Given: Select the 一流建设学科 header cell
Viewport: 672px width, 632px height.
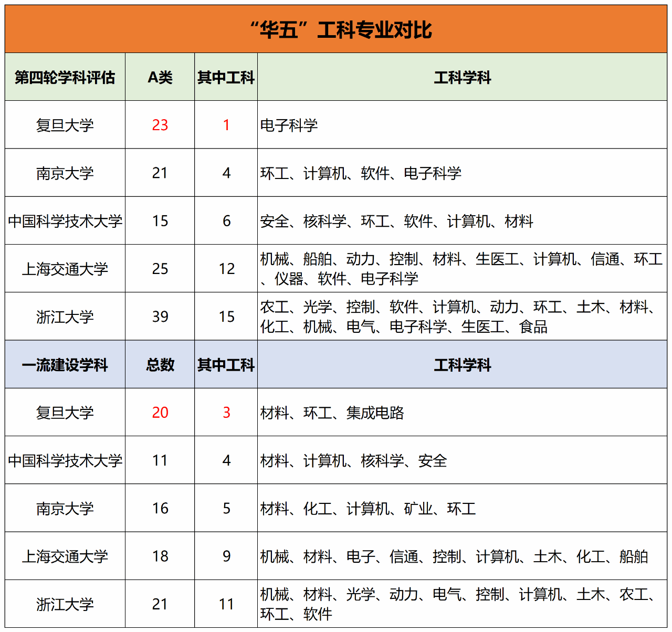Looking at the screenshot, I should pos(65,365).
